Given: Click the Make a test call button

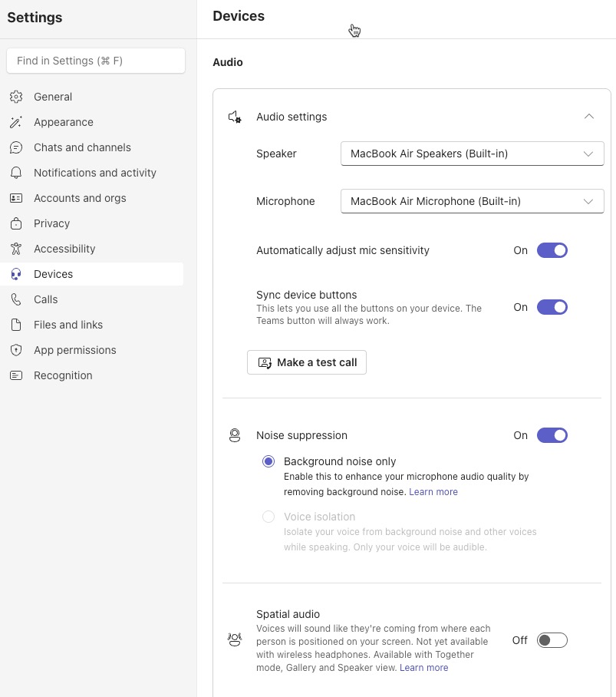Looking at the screenshot, I should point(307,362).
